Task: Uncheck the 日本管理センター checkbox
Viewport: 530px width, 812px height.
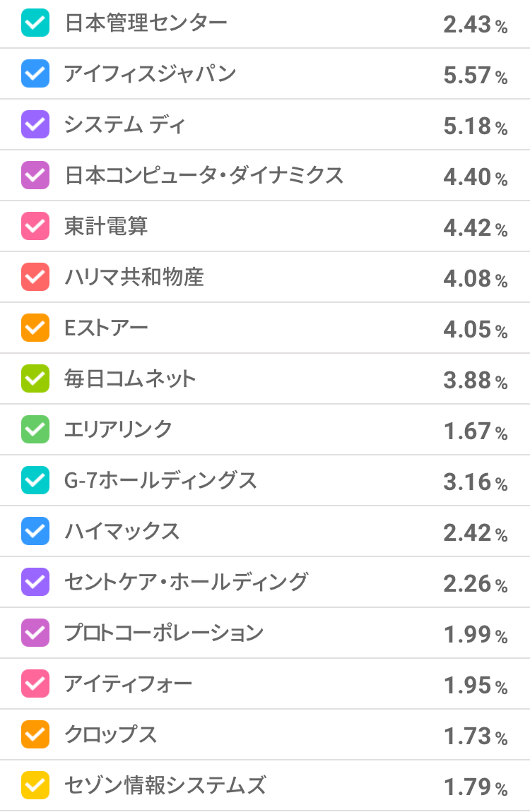Action: click(x=35, y=23)
